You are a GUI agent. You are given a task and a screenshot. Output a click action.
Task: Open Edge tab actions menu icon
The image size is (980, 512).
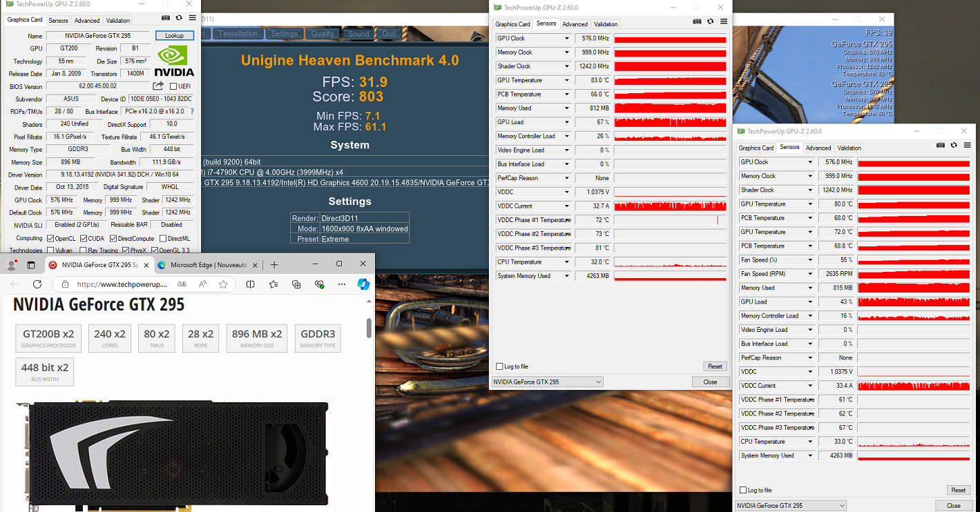[31, 264]
